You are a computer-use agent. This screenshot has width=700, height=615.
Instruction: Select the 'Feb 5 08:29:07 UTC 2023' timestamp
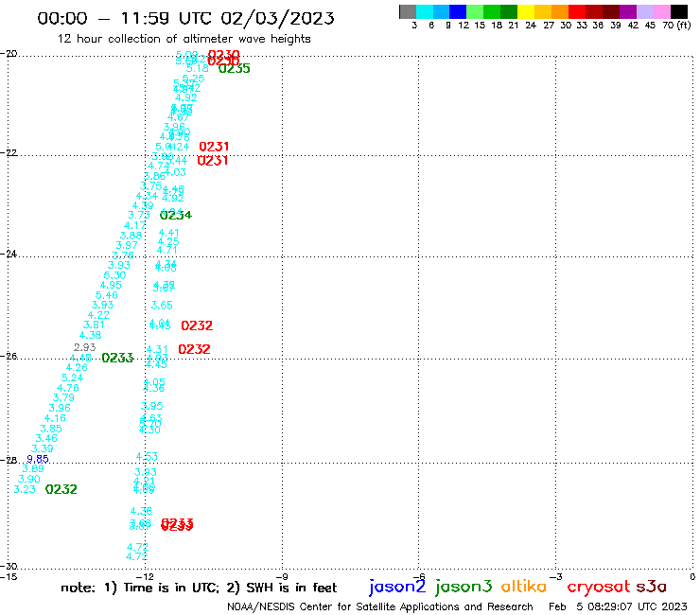coord(618,606)
